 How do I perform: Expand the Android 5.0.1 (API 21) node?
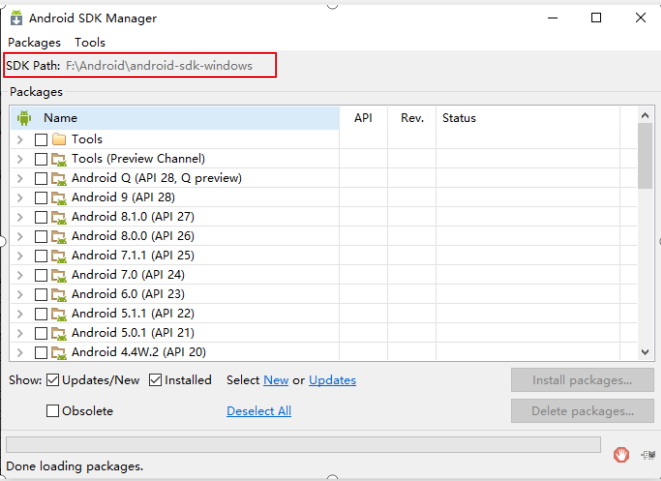(20, 333)
